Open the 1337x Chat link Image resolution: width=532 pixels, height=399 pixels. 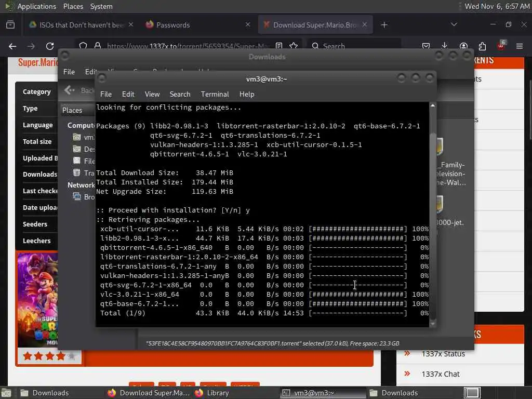point(441,374)
